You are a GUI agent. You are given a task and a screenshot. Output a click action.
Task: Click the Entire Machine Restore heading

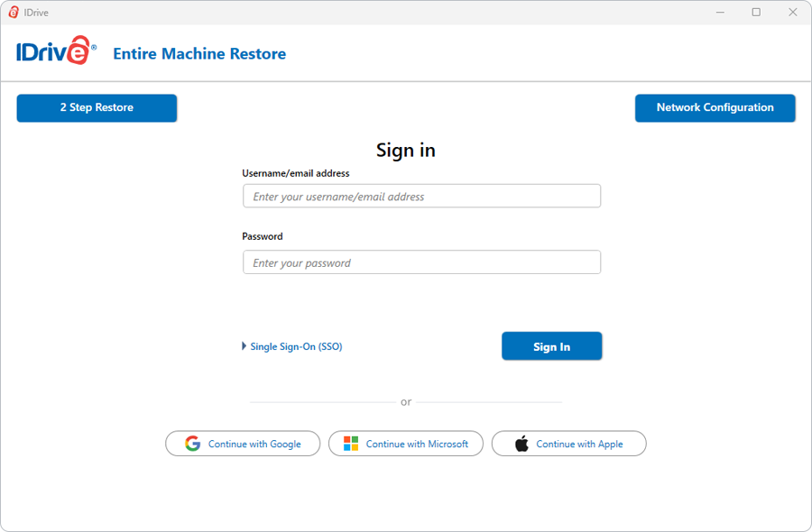199,54
